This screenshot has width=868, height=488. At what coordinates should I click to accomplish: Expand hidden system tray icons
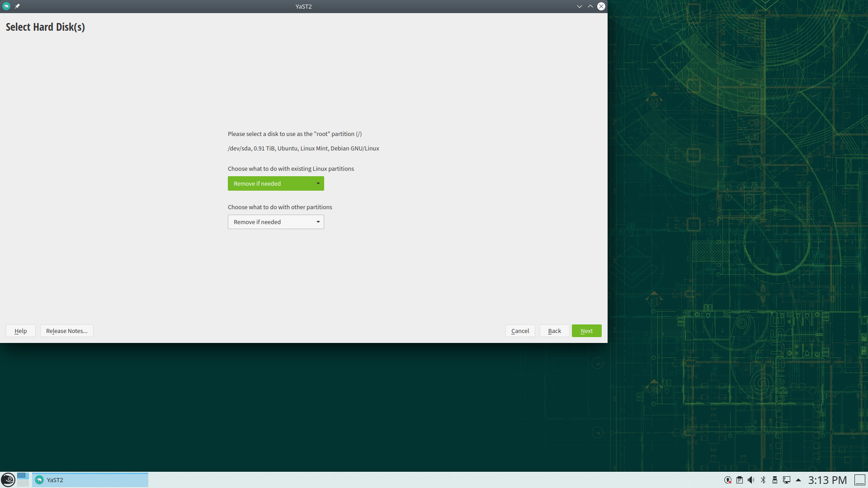798,480
